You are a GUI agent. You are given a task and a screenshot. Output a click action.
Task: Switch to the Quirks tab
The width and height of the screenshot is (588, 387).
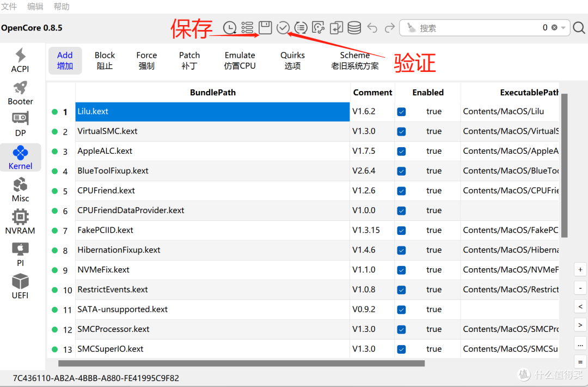[292, 60]
